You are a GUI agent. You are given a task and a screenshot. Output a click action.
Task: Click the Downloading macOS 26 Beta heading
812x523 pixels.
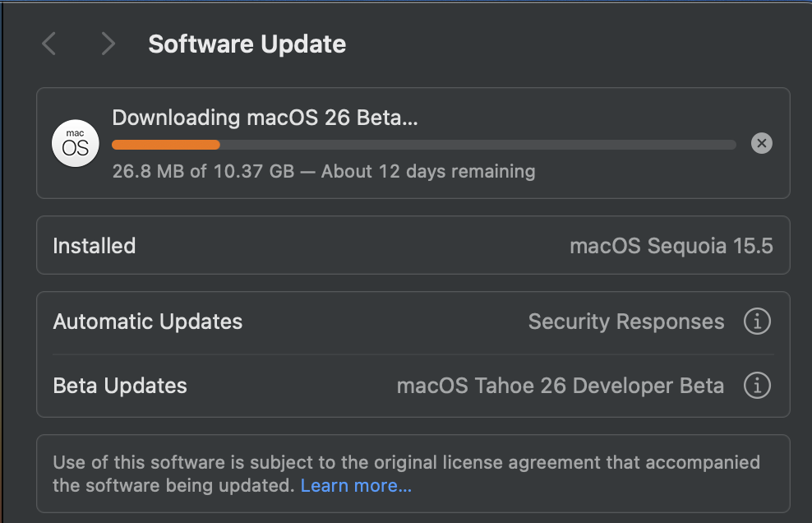pos(265,118)
